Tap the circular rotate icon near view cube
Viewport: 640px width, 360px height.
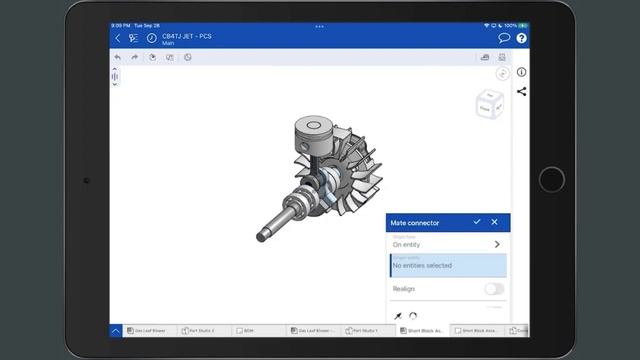502,73
